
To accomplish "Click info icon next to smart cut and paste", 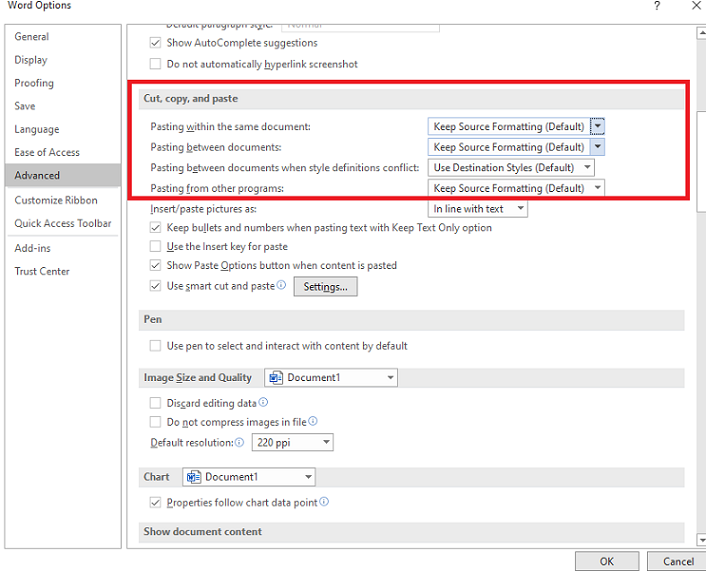I will (281, 285).
